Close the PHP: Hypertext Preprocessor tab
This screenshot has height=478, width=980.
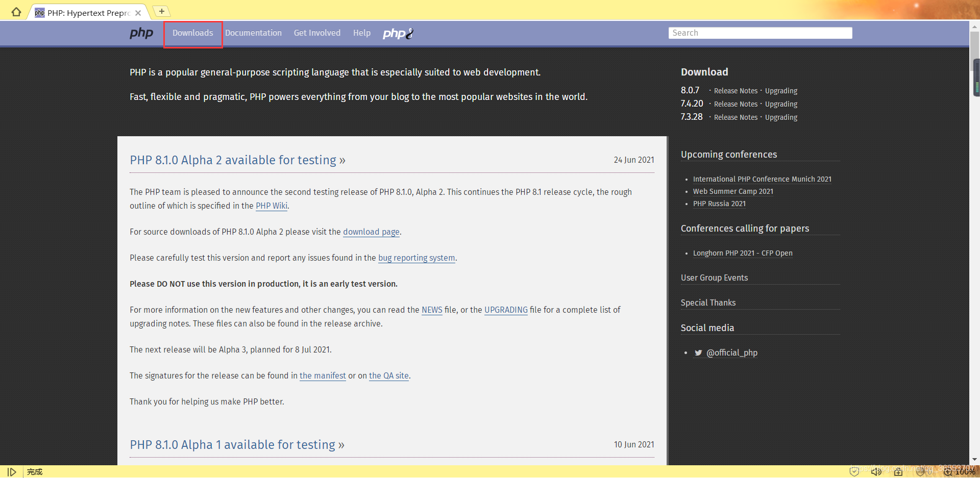click(138, 13)
